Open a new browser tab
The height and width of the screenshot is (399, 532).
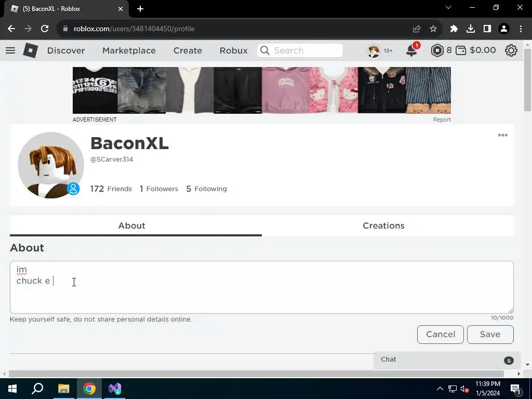coord(140,9)
